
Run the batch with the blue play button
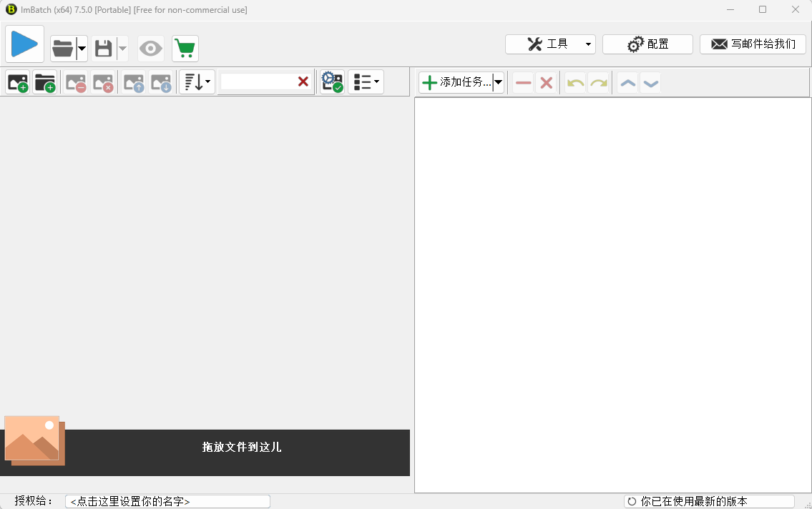(24, 44)
